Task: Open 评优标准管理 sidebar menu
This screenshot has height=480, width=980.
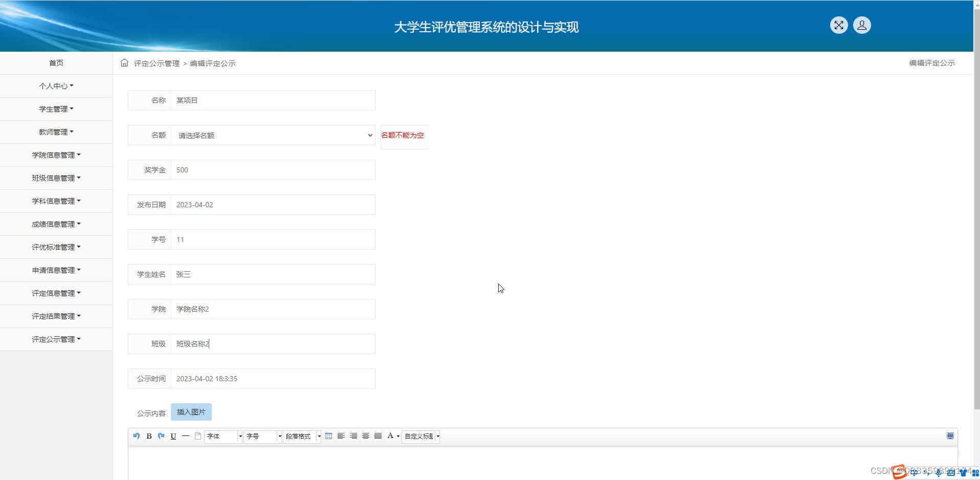Action: pos(56,247)
